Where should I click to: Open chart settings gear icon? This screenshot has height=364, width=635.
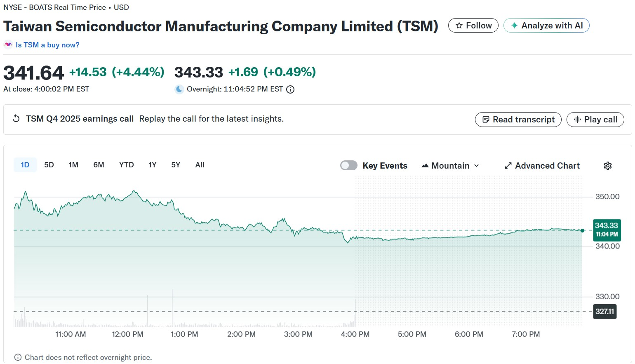(607, 166)
